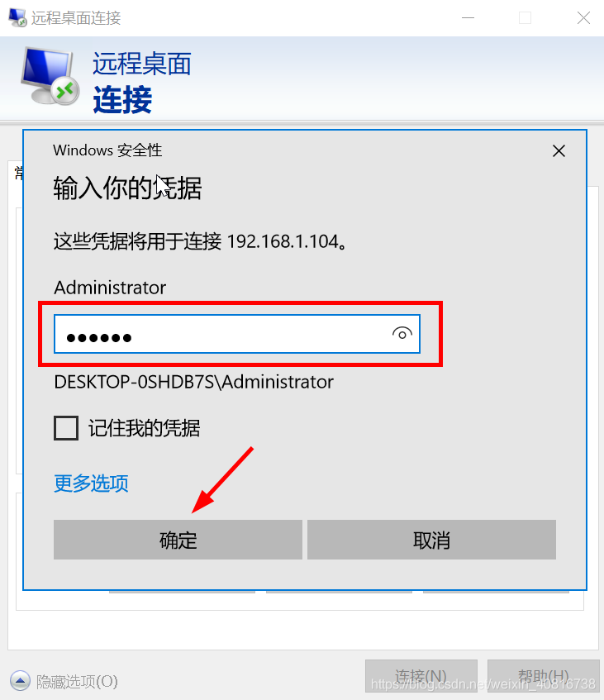
Task: Click the 远程桌面连接 banner title text
Action: click(x=142, y=82)
